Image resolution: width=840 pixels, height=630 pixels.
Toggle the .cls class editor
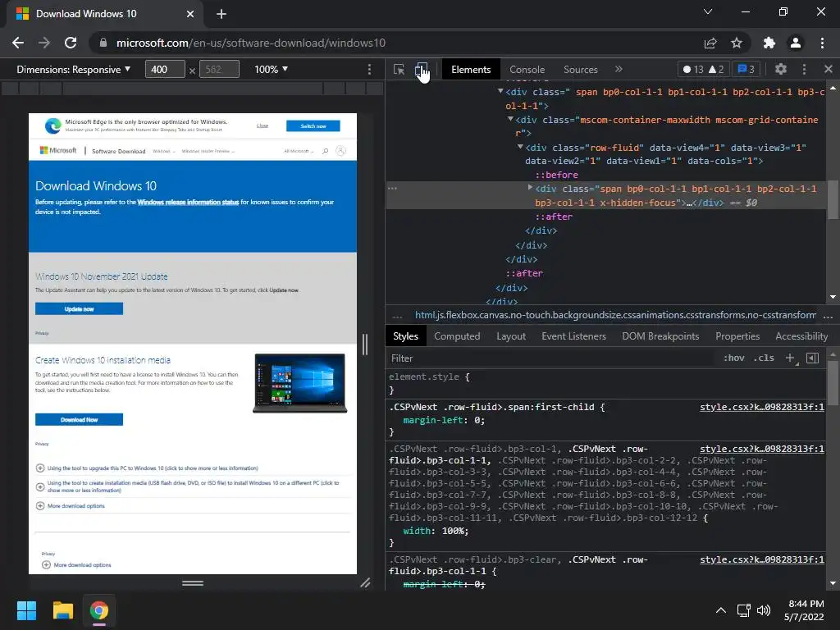pyautogui.click(x=764, y=358)
